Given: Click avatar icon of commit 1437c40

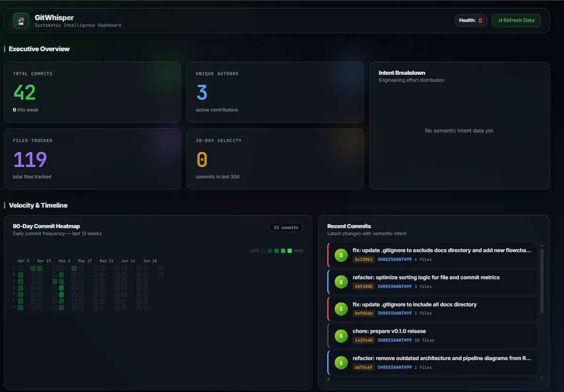Looking at the screenshot, I should pos(341,336).
